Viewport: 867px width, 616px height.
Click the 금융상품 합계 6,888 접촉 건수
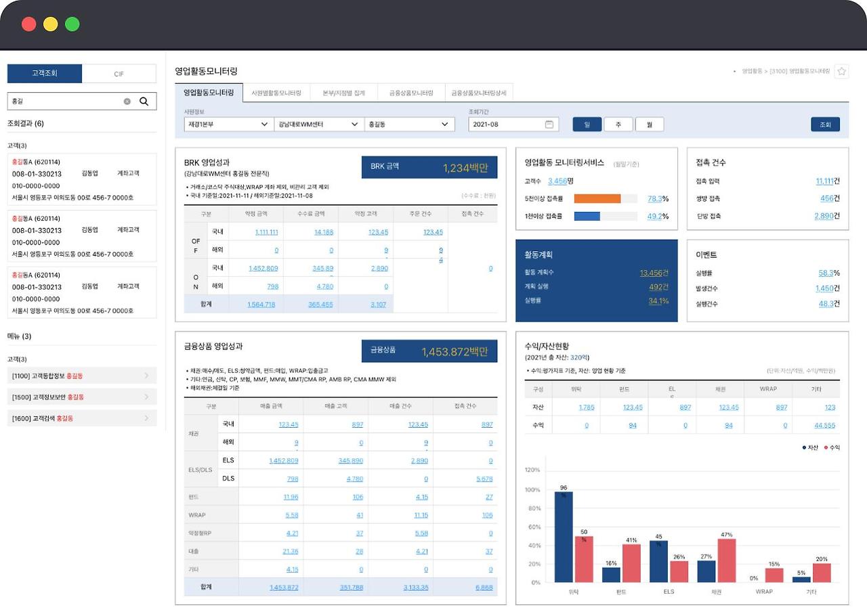coord(484,588)
